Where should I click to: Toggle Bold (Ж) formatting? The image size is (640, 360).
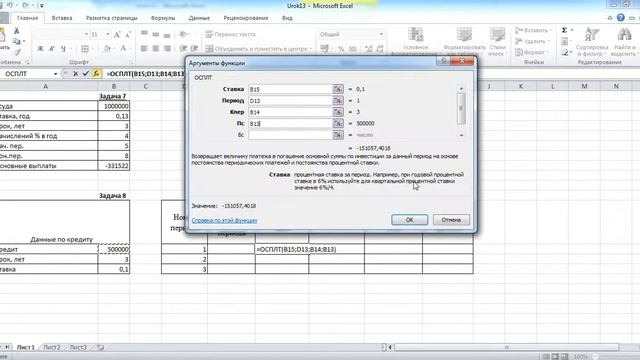click(40, 49)
